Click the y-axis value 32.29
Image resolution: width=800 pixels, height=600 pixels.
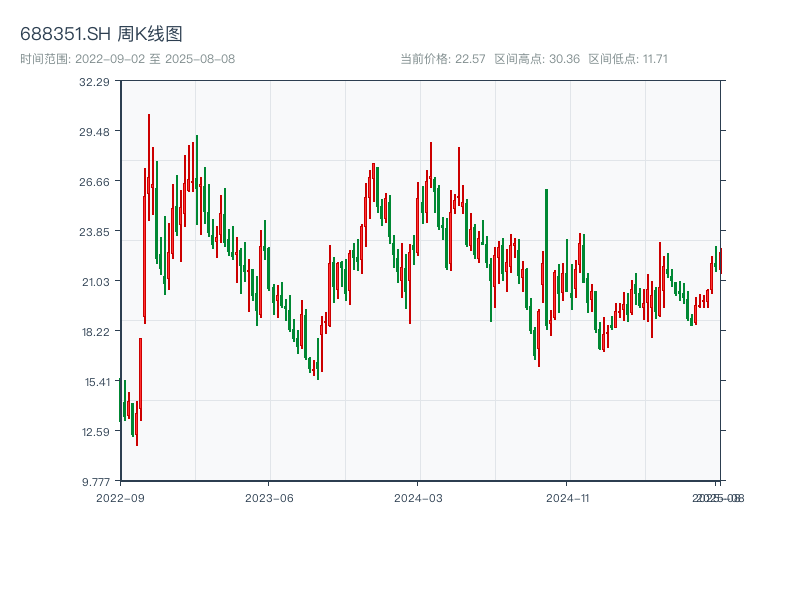(94, 82)
